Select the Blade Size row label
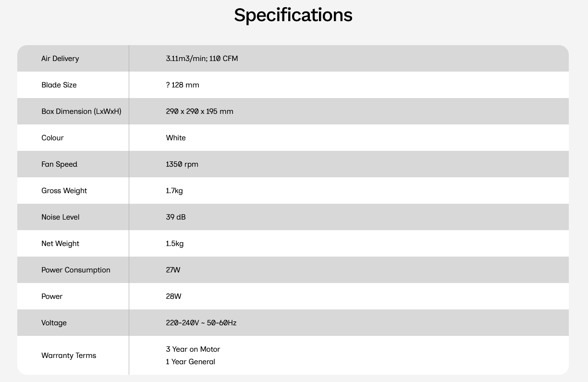 59,85
